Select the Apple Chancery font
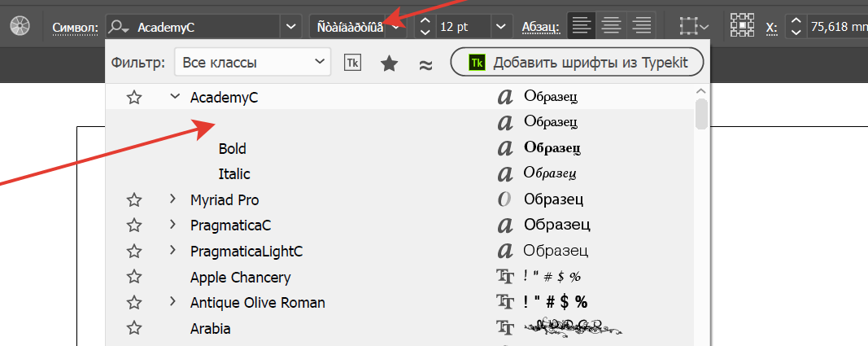Screen dimensions: 868x346 pos(241,278)
